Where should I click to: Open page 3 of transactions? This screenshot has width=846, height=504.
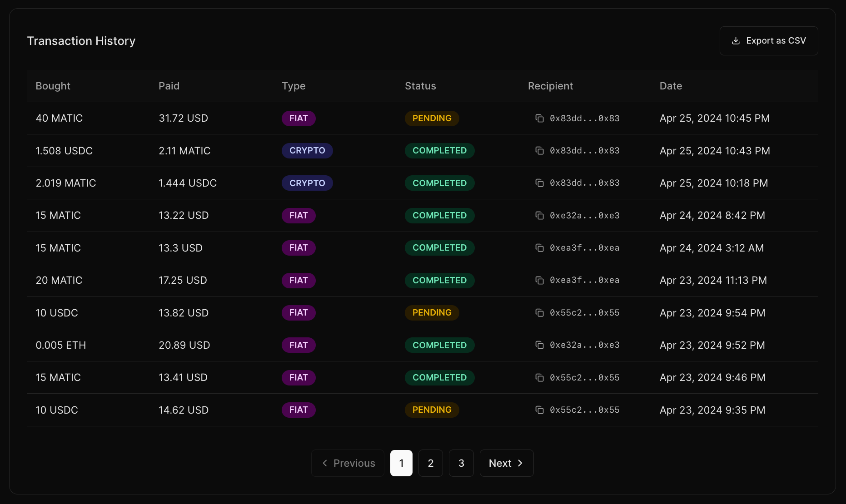tap(461, 463)
